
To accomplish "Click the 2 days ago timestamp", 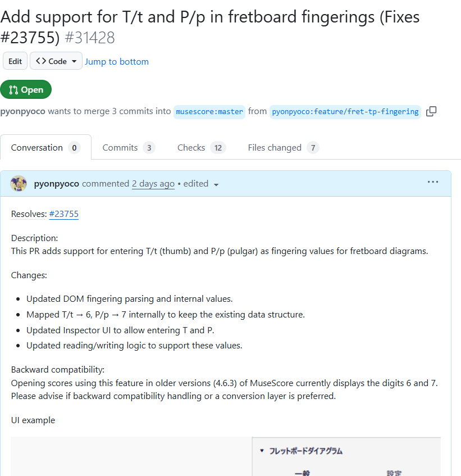I will [153, 184].
